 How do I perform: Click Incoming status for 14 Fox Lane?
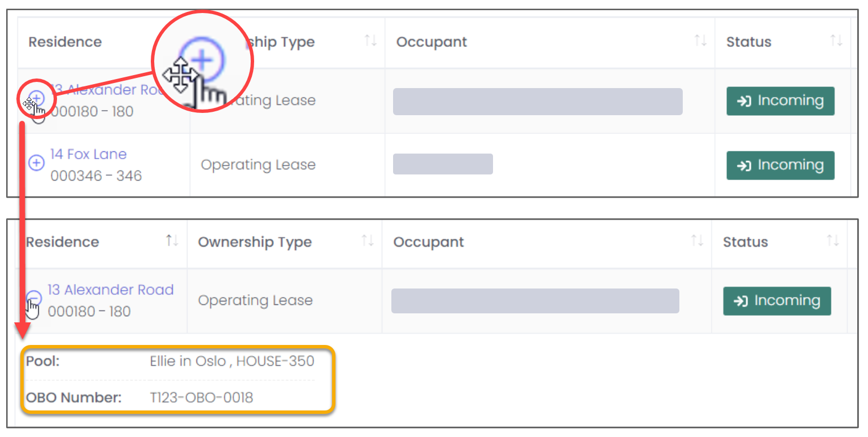coord(780,165)
